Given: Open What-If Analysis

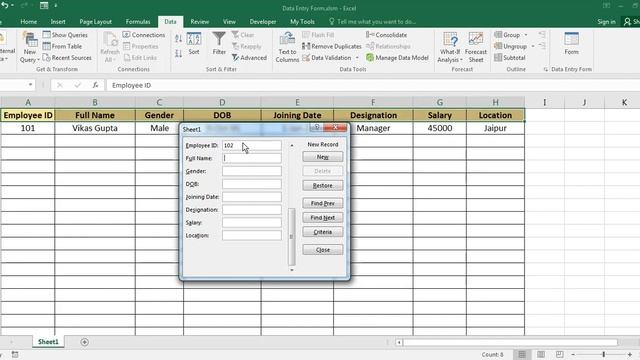Looking at the screenshot, I should pyautogui.click(x=450, y=48).
